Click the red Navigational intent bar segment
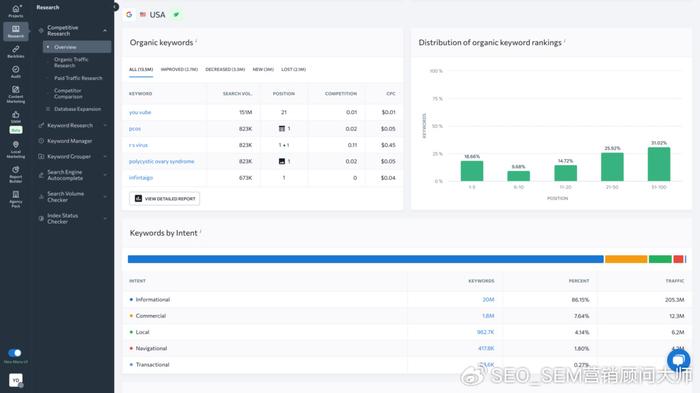The height and width of the screenshot is (393, 700). [678, 259]
